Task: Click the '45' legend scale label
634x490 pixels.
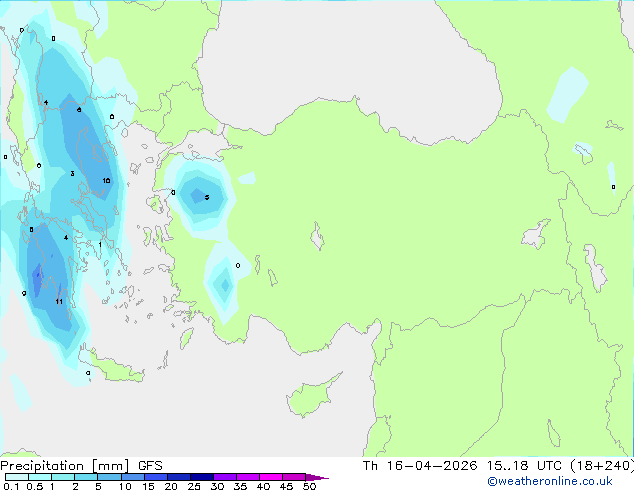Action: pyautogui.click(x=286, y=486)
